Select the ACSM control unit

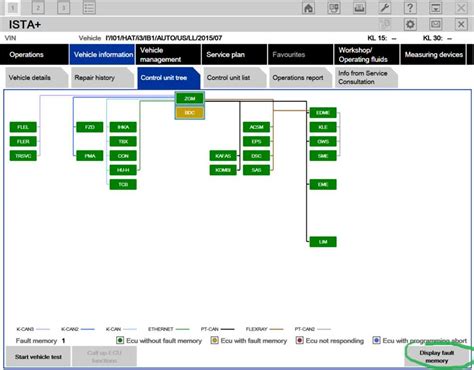click(x=256, y=127)
